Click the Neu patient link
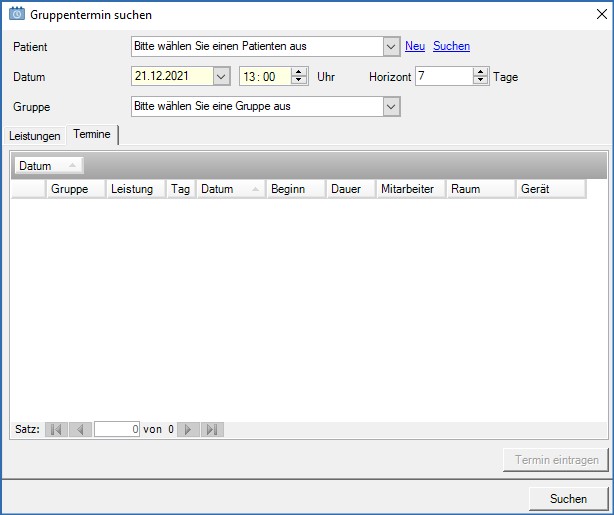Screen dimensions: 614x515 [x=414, y=46]
